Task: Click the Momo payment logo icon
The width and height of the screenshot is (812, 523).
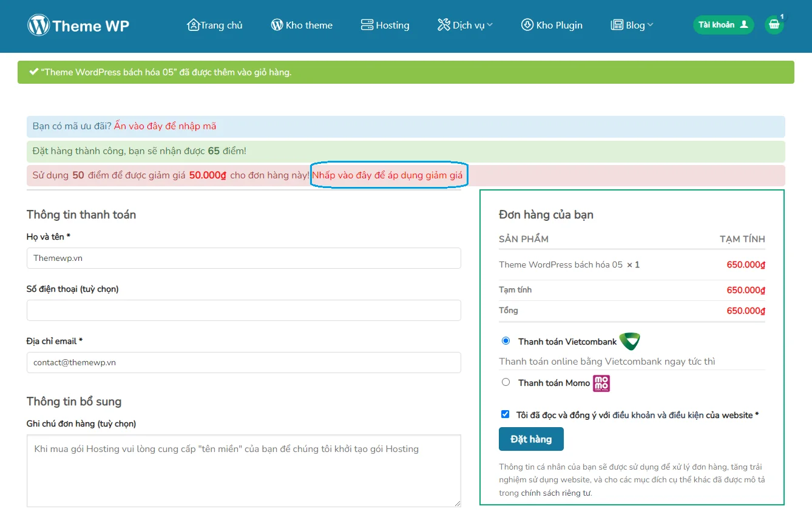Action: [x=601, y=383]
